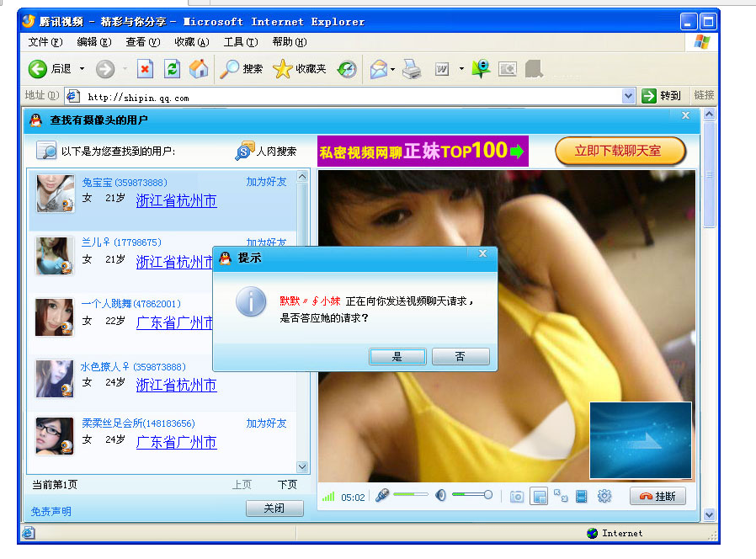Open the address bar URL dropdown

point(629,95)
